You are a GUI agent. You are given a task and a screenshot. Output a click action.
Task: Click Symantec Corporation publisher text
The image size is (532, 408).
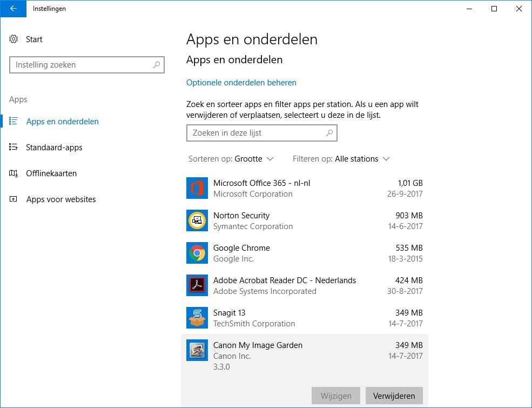click(253, 226)
